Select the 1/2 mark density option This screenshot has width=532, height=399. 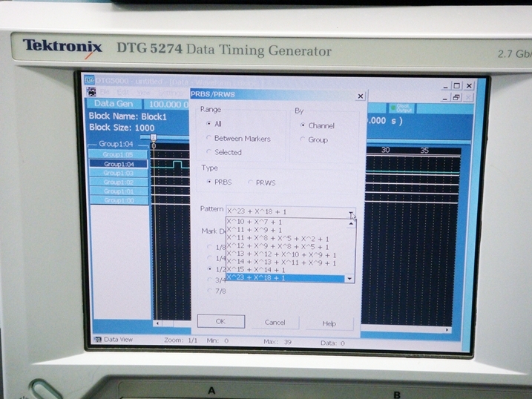coord(209,268)
